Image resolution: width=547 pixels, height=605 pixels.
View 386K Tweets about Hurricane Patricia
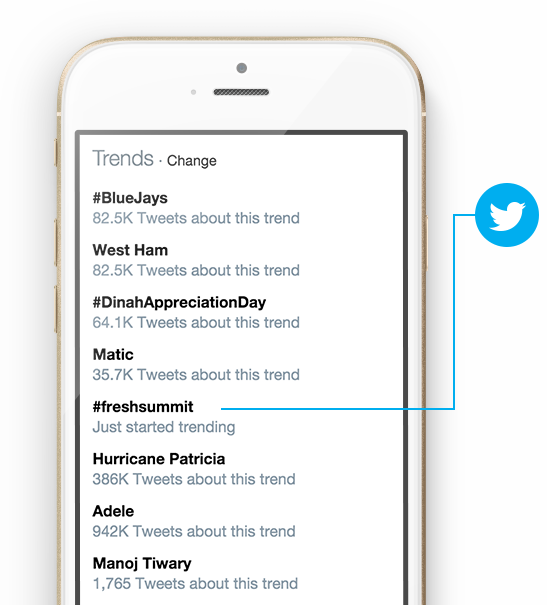[x=194, y=479]
